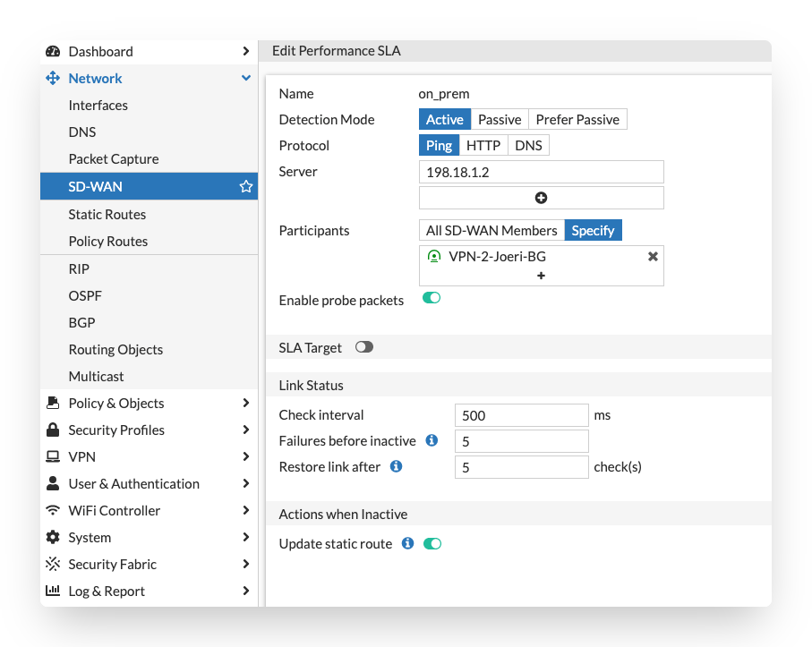Click the SD-WAN favorite star icon
The image size is (812, 647).
click(245, 187)
